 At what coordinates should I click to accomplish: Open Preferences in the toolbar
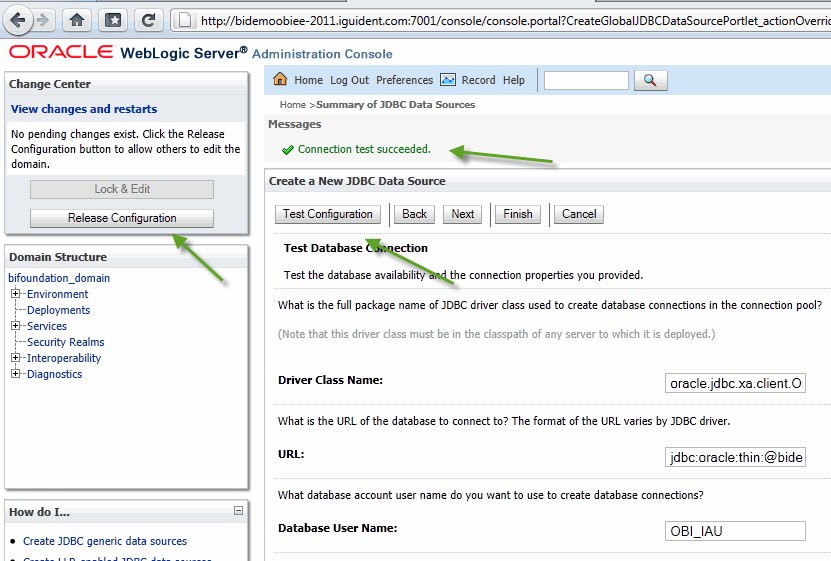[404, 80]
